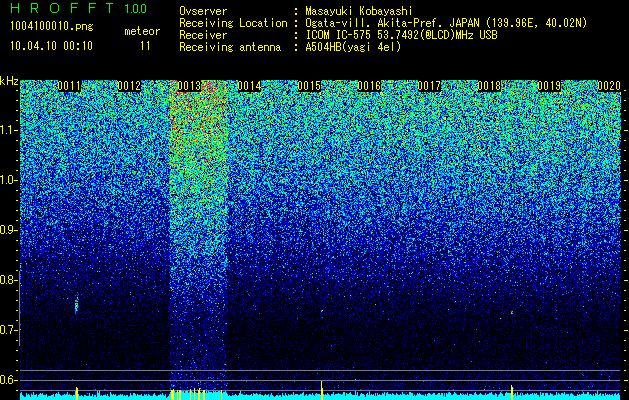Click the HROFFT title text
The image size is (629, 400).
click(x=61, y=8)
